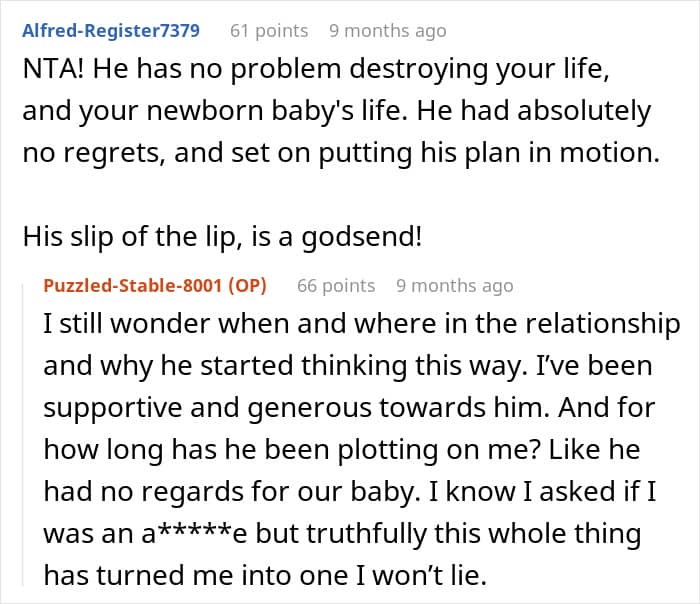Click the 'had no regards for our baby' line
Screen dimensions: 700x604
click(x=350, y=492)
